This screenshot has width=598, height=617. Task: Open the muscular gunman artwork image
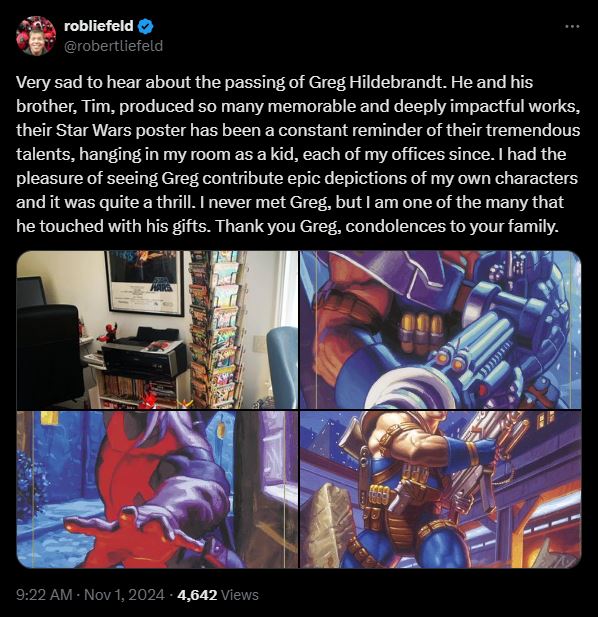(441, 490)
